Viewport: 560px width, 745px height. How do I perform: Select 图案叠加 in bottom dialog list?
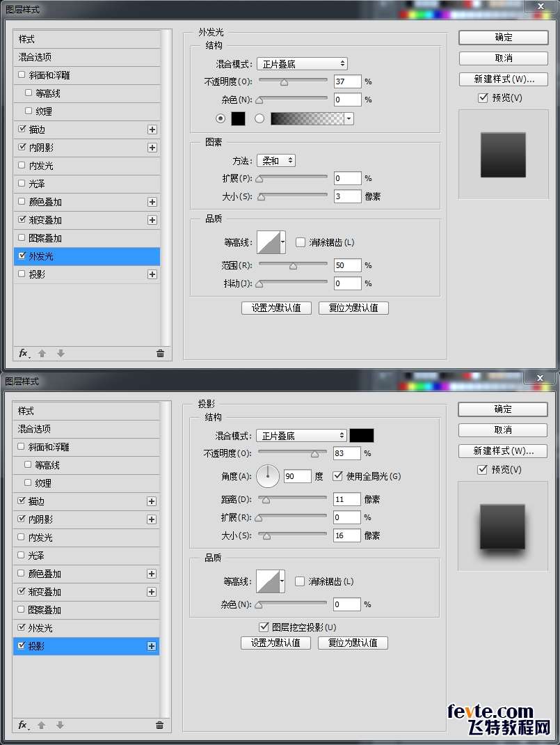(x=86, y=610)
